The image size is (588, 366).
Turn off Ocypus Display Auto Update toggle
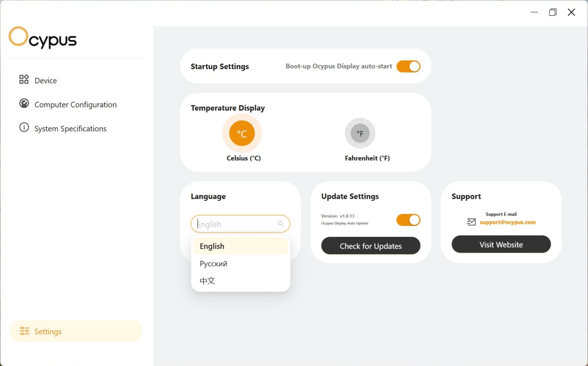(x=408, y=220)
